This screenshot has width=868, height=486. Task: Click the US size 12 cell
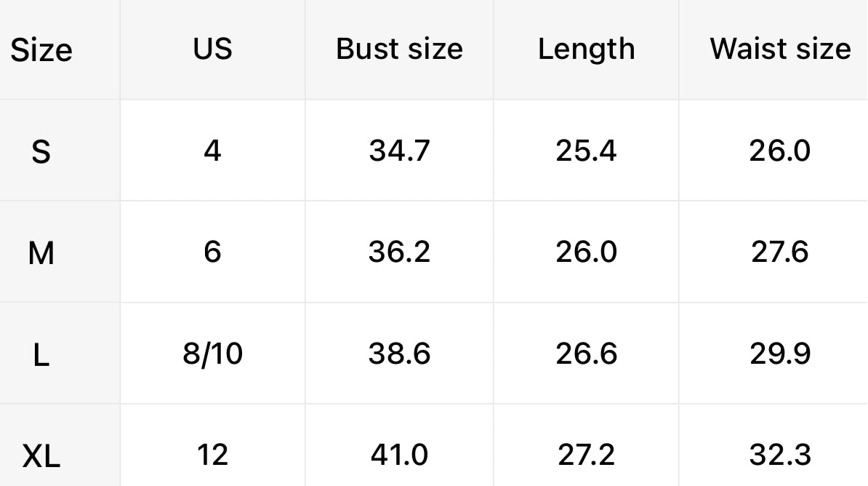click(x=212, y=455)
